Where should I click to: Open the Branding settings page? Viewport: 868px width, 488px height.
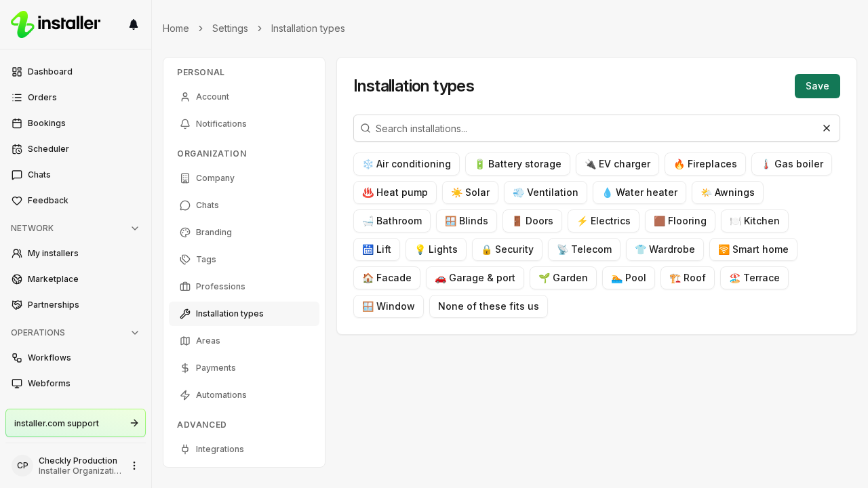coord(244,232)
